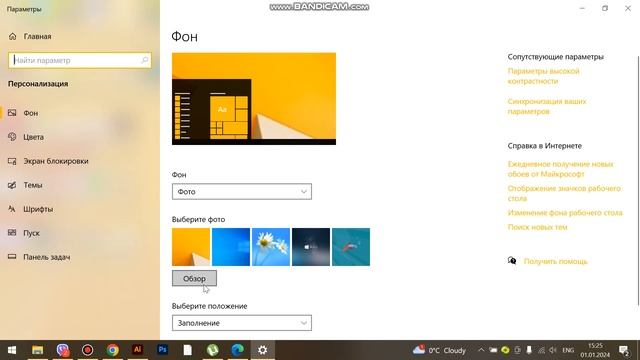This screenshot has width=640, height=360.
Task: Open Изменение фона рабочего стола link
Action: (x=565, y=213)
